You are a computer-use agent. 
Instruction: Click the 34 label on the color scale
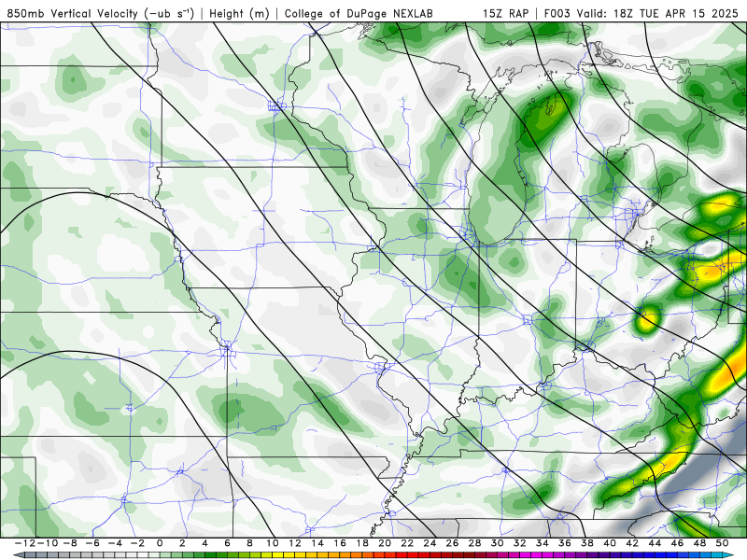click(543, 543)
